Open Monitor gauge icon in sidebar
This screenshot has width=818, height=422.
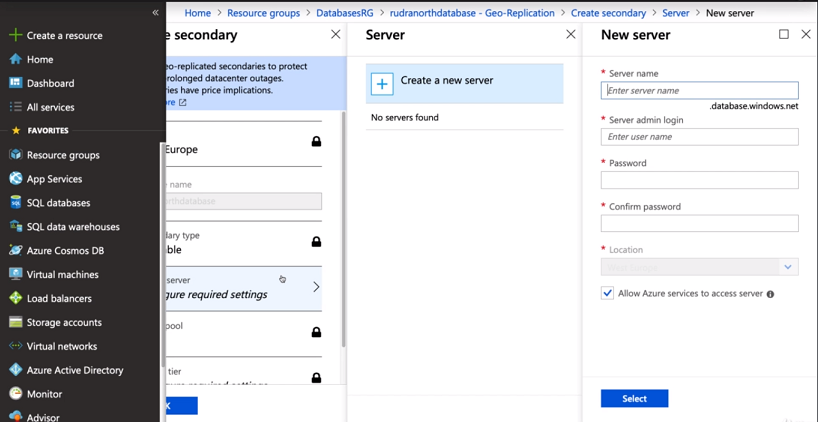pos(16,394)
